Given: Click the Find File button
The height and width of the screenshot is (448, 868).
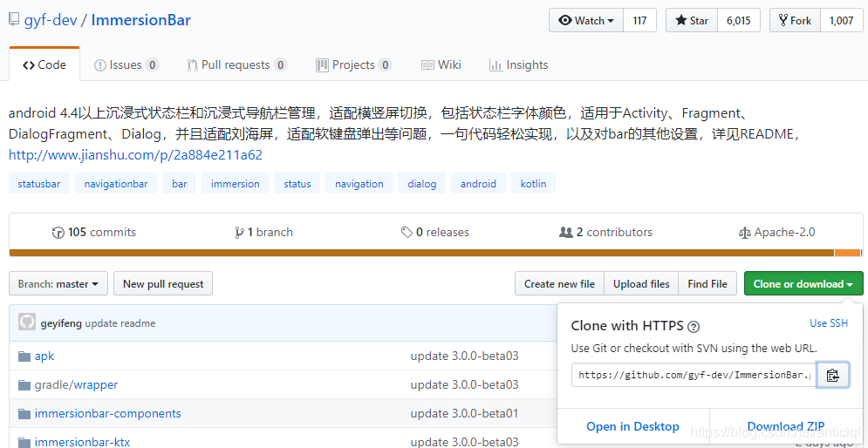Looking at the screenshot, I should pos(707,284).
